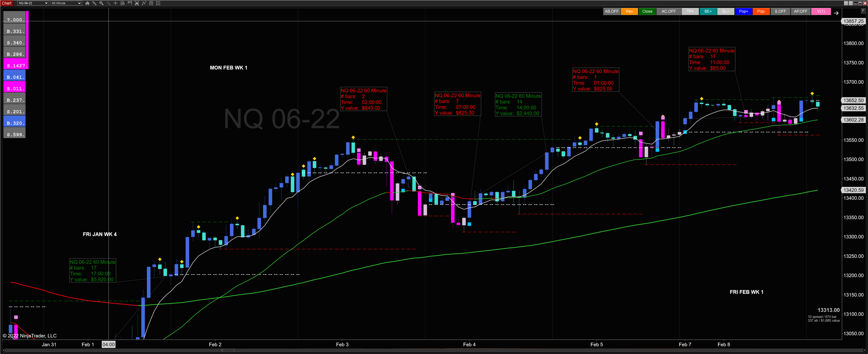Click the 13313.00 spread info text
The height and width of the screenshot is (354, 868).
(x=824, y=315)
